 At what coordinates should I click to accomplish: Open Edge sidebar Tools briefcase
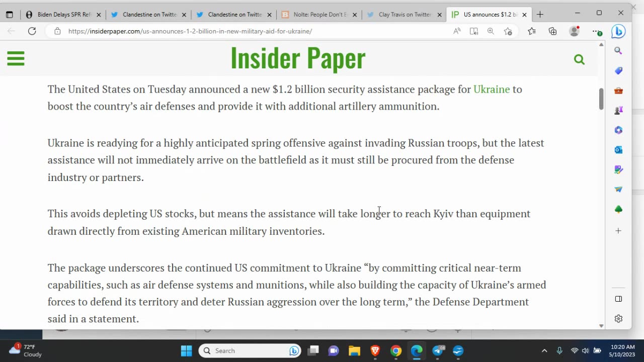618,90
